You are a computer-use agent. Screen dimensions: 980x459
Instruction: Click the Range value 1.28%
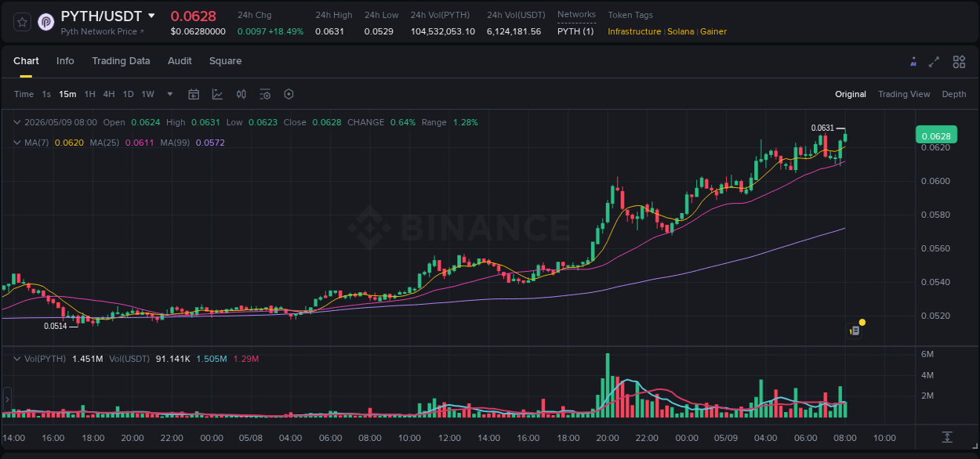[466, 122]
